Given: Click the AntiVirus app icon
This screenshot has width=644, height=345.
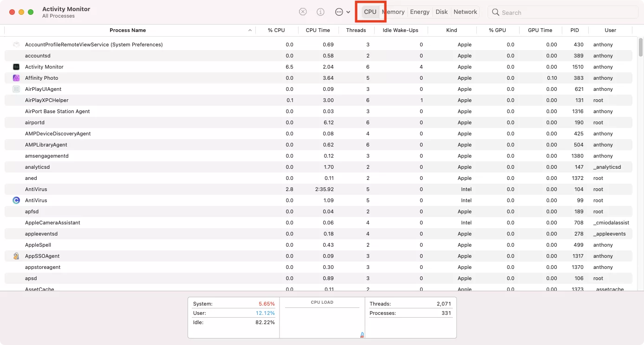Looking at the screenshot, I should pyautogui.click(x=15, y=200).
